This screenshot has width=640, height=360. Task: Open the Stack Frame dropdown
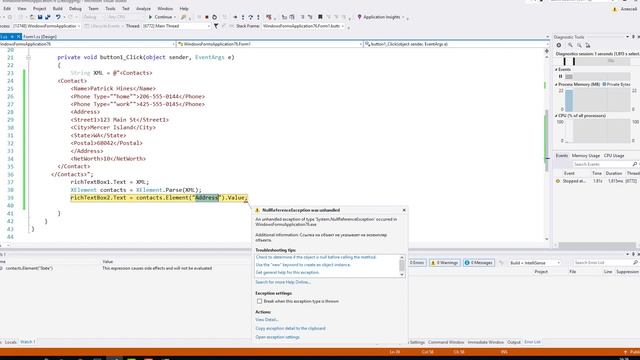click(303, 26)
